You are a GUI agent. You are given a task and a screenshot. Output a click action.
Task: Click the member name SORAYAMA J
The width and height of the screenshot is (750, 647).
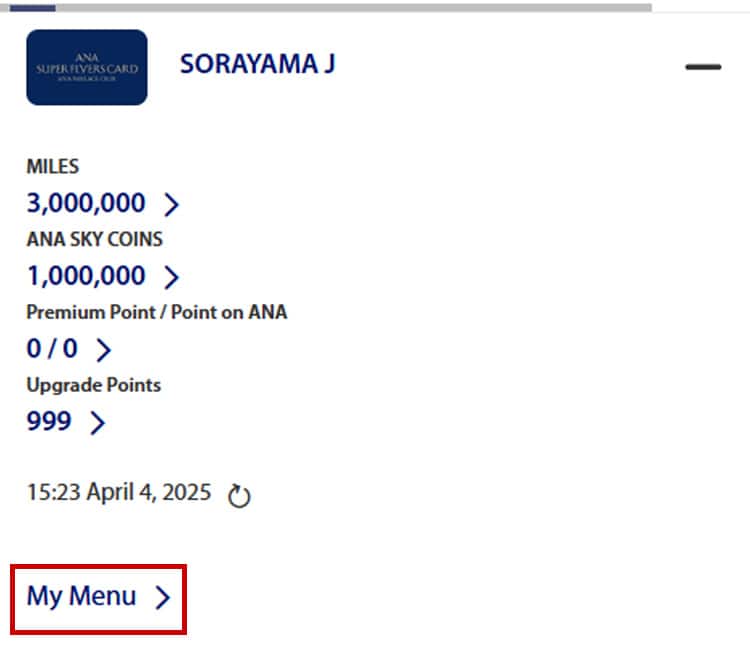coord(257,65)
